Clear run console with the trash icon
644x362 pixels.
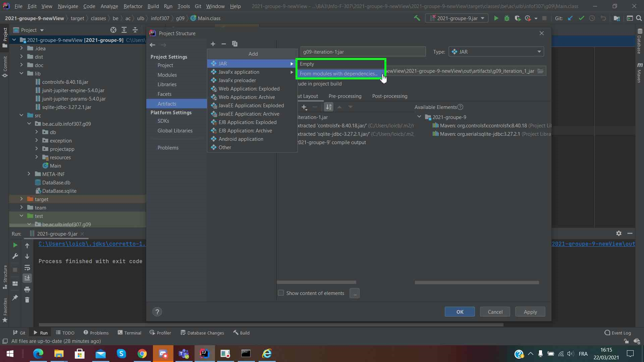point(27,300)
